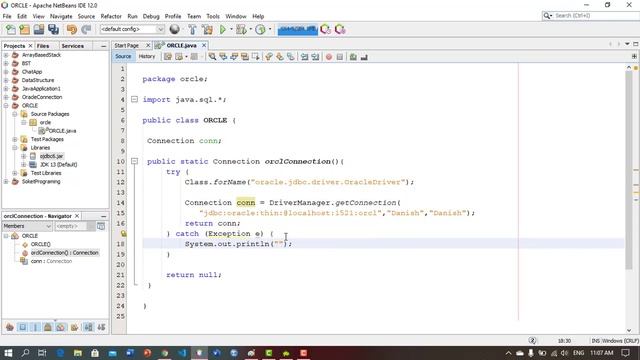
Task: Expand the ArrayBasedStack project node
Action: pos(6,55)
